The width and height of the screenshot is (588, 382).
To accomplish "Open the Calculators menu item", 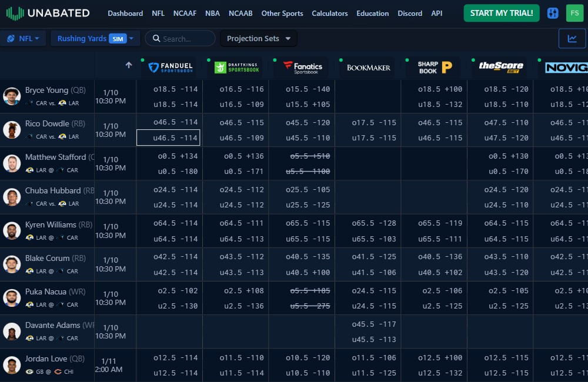I will coord(331,13).
